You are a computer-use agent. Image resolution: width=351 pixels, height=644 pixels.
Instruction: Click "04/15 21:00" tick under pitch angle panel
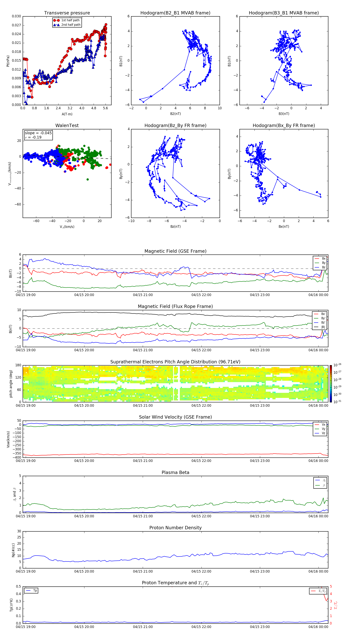pos(143,406)
